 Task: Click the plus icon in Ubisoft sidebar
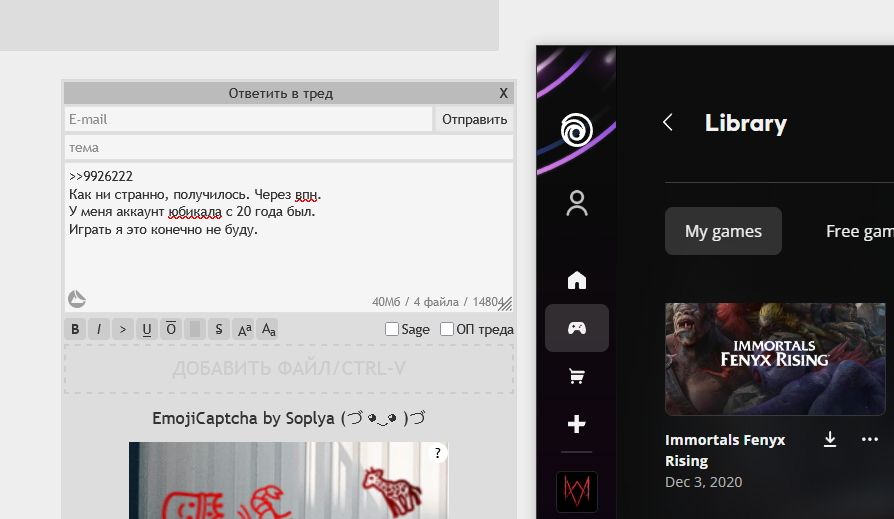(576, 424)
